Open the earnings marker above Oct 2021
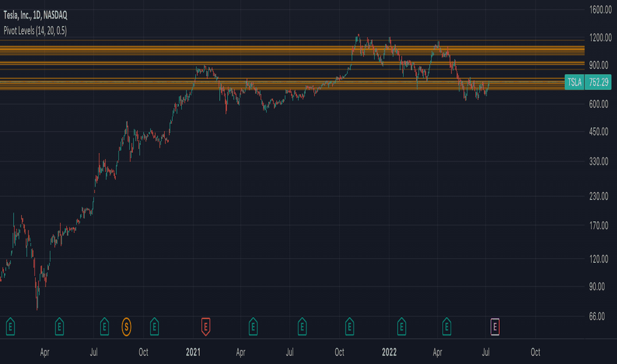 (350, 327)
